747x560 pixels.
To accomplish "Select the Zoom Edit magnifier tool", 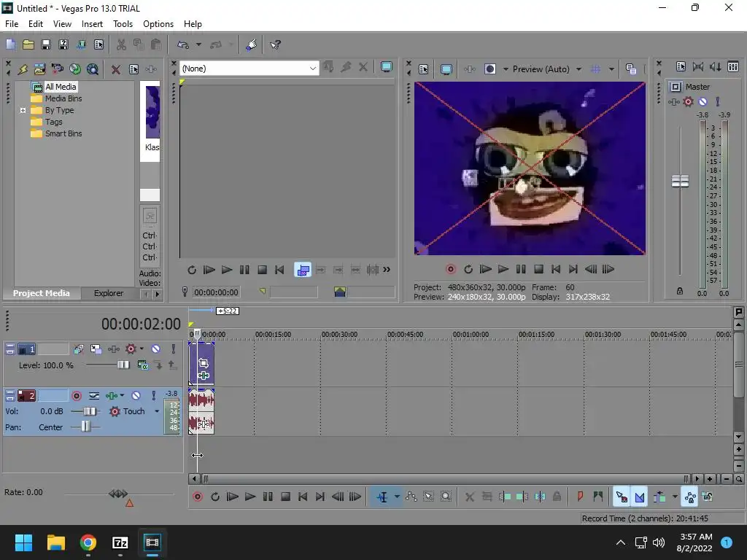I will pyautogui.click(x=446, y=497).
